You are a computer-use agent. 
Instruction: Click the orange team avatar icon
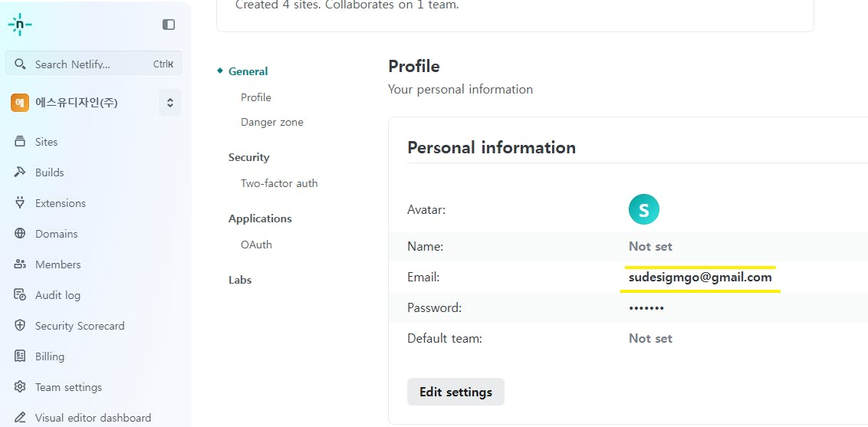click(20, 103)
